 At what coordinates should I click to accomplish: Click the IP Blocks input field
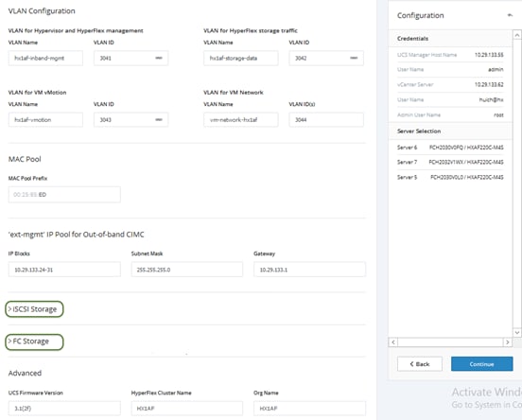tap(64, 270)
